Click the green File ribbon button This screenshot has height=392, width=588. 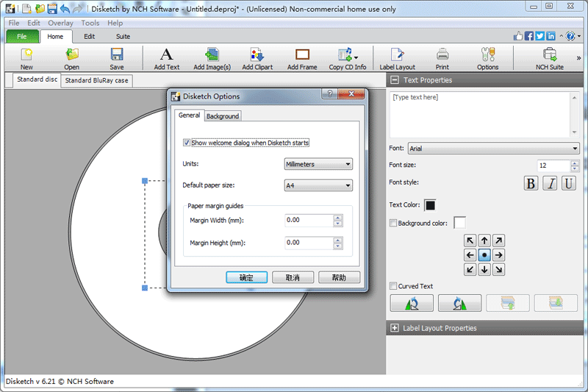click(22, 36)
